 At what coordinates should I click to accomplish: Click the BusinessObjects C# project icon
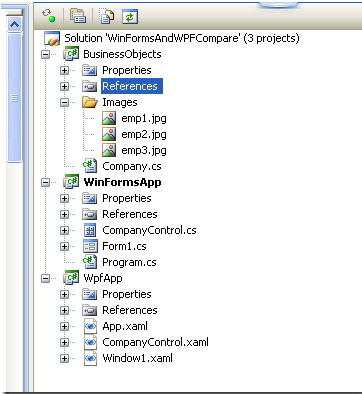pyautogui.click(x=71, y=54)
